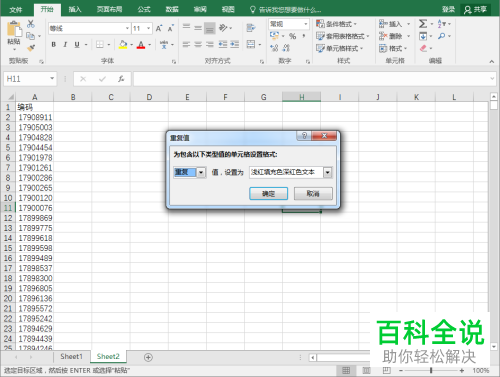Click the Decrease Decimal icon
Viewport: 500px width, 377px height.
coord(286,48)
